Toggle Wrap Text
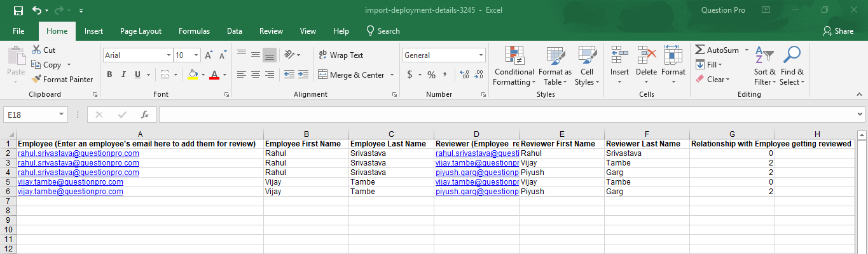Image resolution: width=868 pixels, height=254 pixels. pyautogui.click(x=341, y=55)
